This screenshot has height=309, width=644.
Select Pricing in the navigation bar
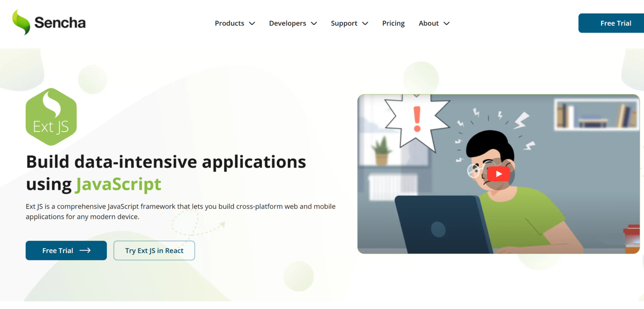point(393,23)
